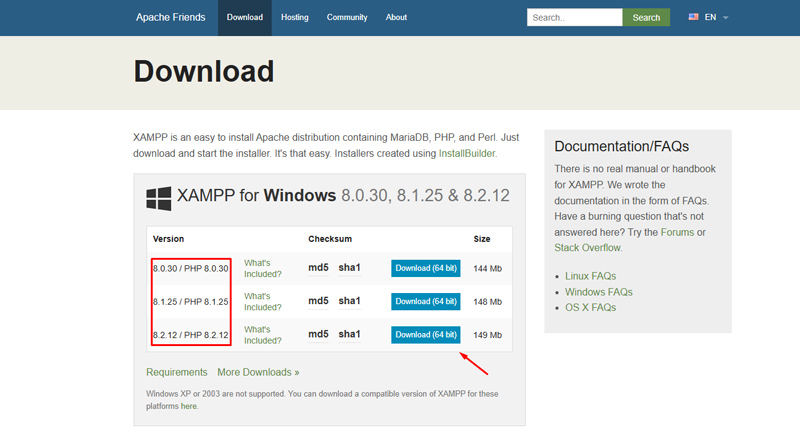Go to the Community menu item
This screenshot has height=432, width=800.
(347, 17)
